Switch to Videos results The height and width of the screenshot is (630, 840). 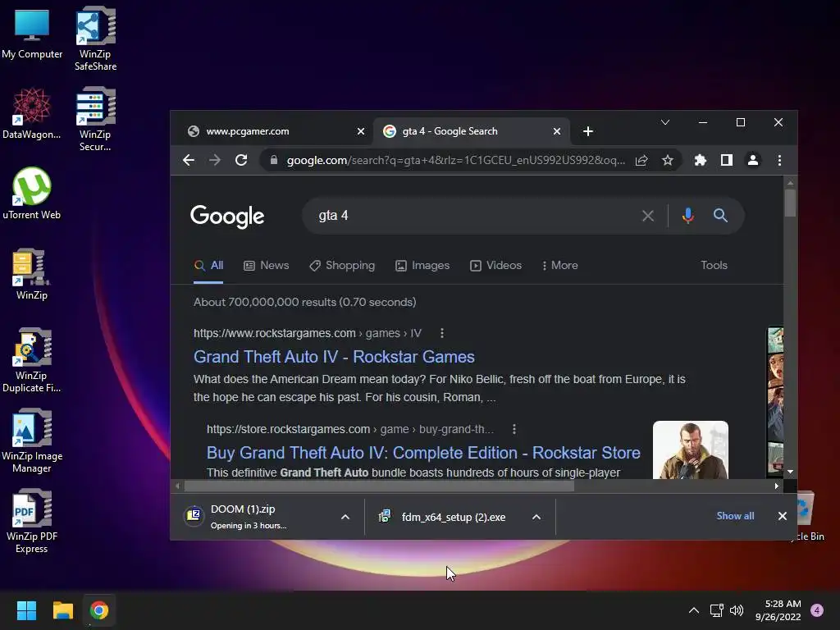point(495,265)
